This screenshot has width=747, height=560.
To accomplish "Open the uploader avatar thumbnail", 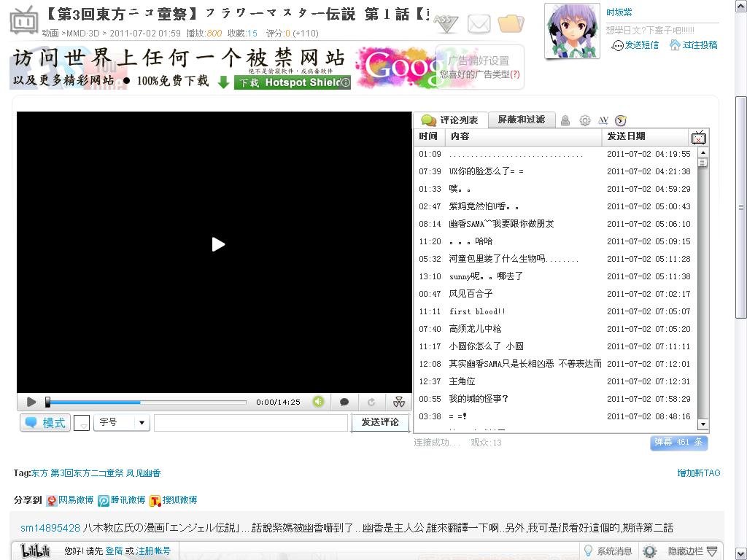I will tap(572, 31).
